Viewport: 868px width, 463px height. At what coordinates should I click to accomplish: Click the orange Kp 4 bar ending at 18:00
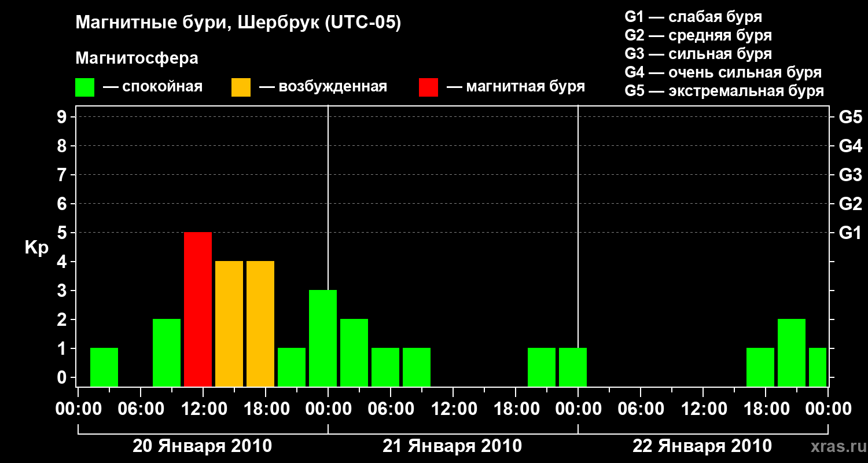pos(260,324)
